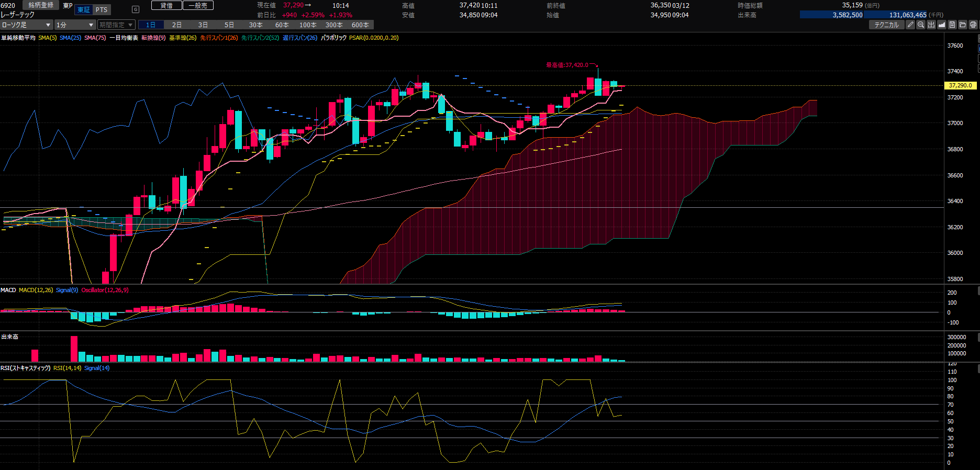This screenshot has height=470, width=980.
Task: Click the 銘柄登録 button
Action: (x=41, y=5)
